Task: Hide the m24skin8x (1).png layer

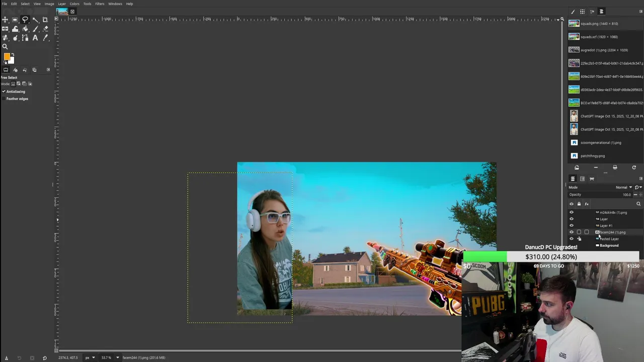Action: coord(571,212)
